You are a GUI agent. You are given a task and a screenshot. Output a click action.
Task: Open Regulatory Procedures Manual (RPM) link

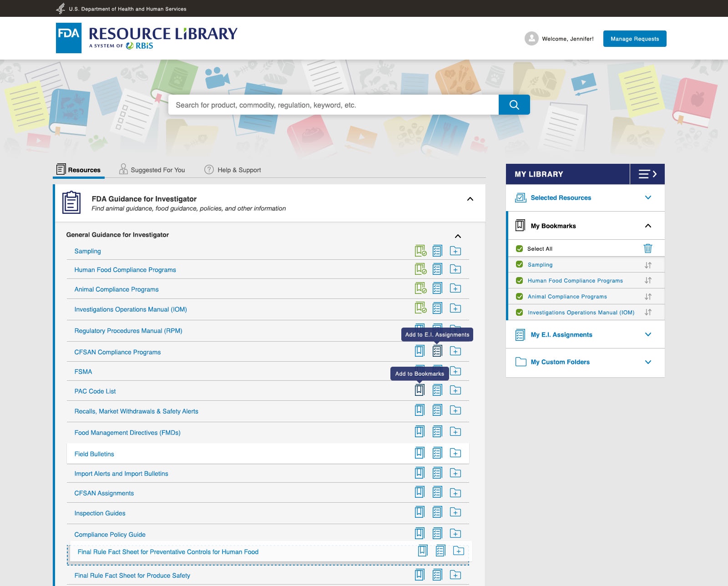click(128, 331)
